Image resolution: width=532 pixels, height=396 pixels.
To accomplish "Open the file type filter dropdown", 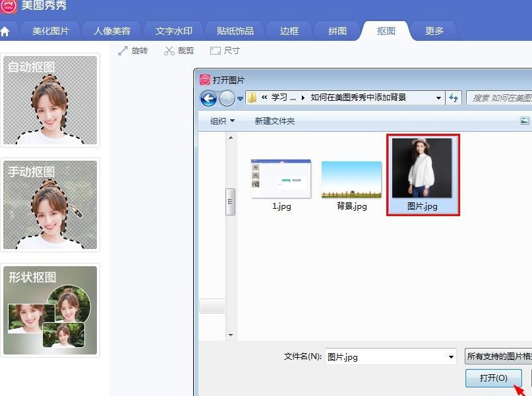I will (498, 356).
